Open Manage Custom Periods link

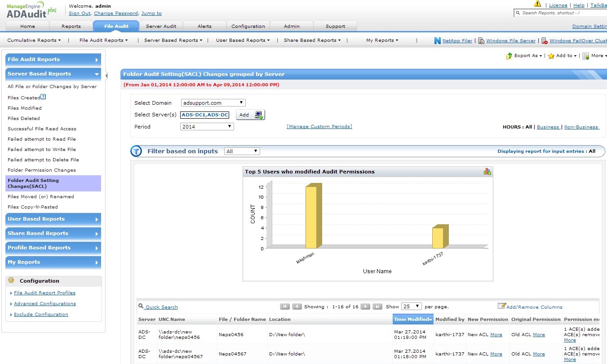point(319,127)
